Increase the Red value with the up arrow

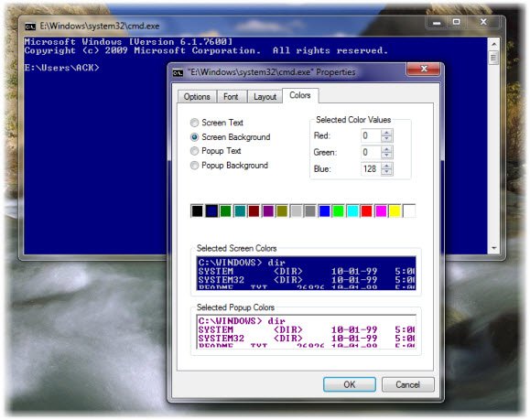[386, 133]
